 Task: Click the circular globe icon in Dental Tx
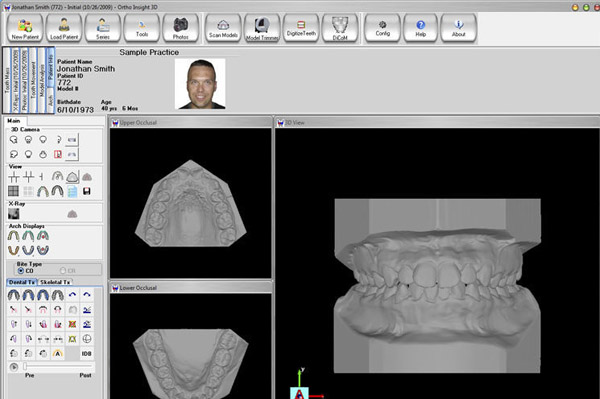87,339
